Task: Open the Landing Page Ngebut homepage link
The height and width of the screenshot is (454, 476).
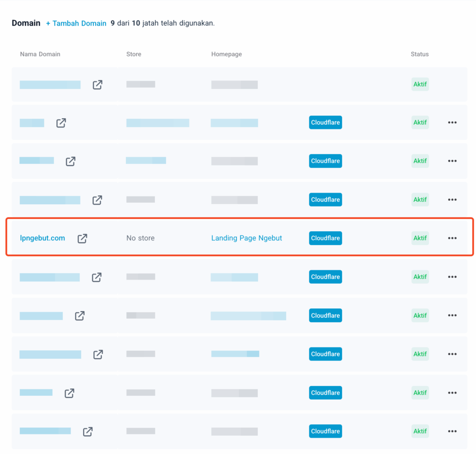Action: pyautogui.click(x=246, y=238)
